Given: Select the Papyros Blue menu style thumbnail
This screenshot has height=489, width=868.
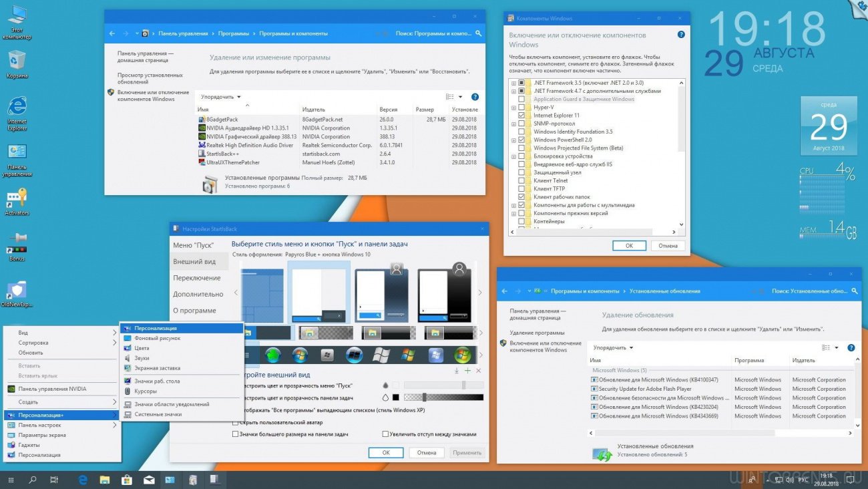Looking at the screenshot, I should 319,293.
